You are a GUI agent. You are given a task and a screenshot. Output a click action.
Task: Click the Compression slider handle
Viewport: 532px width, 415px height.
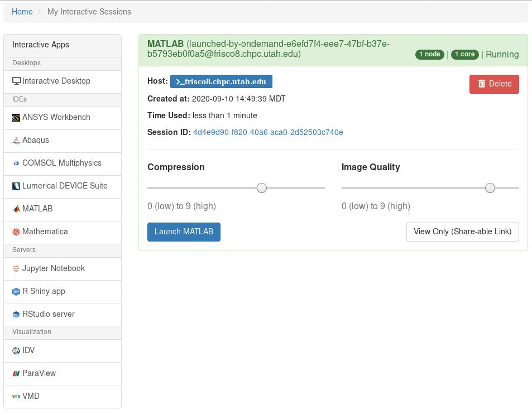[x=262, y=188]
